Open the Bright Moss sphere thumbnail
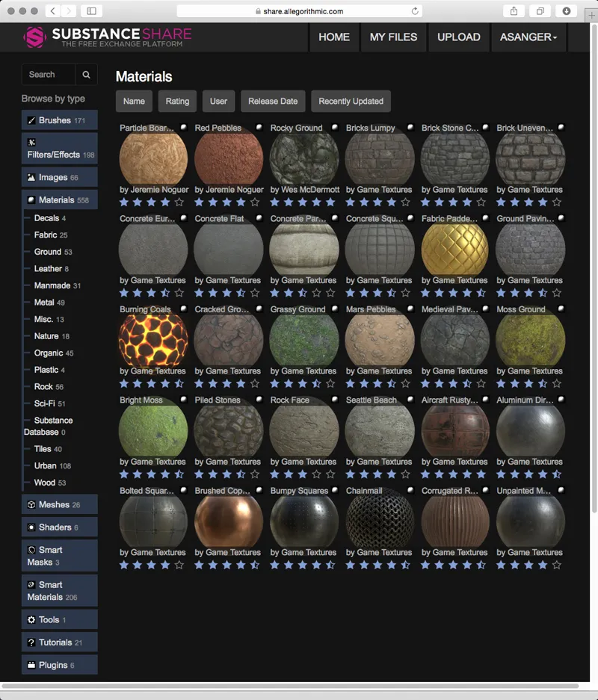 153,430
